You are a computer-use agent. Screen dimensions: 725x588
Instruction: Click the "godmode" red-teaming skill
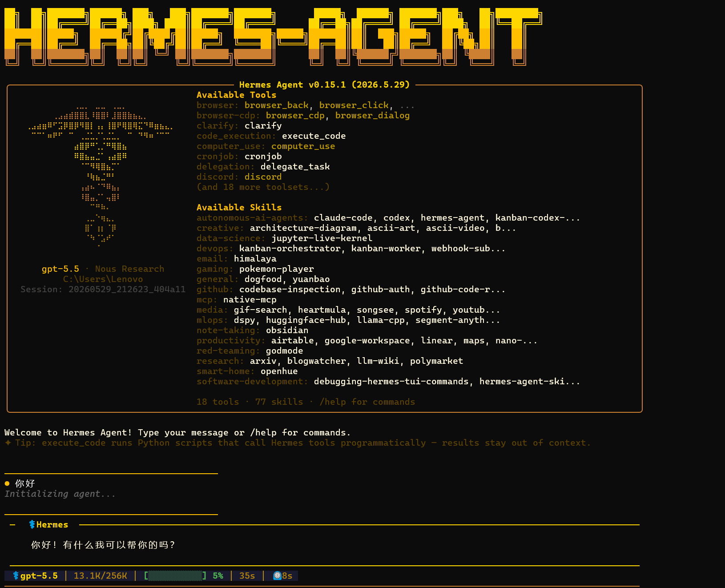pyautogui.click(x=285, y=351)
